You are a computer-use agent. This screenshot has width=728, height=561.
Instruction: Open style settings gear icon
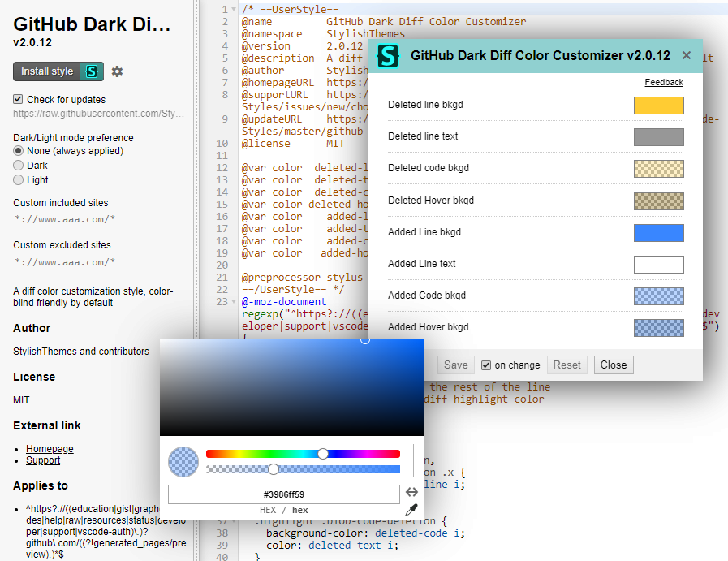coord(117,71)
